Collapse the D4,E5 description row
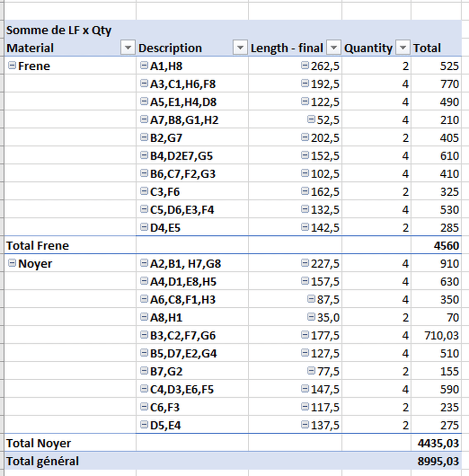The image size is (469, 476). point(144,228)
